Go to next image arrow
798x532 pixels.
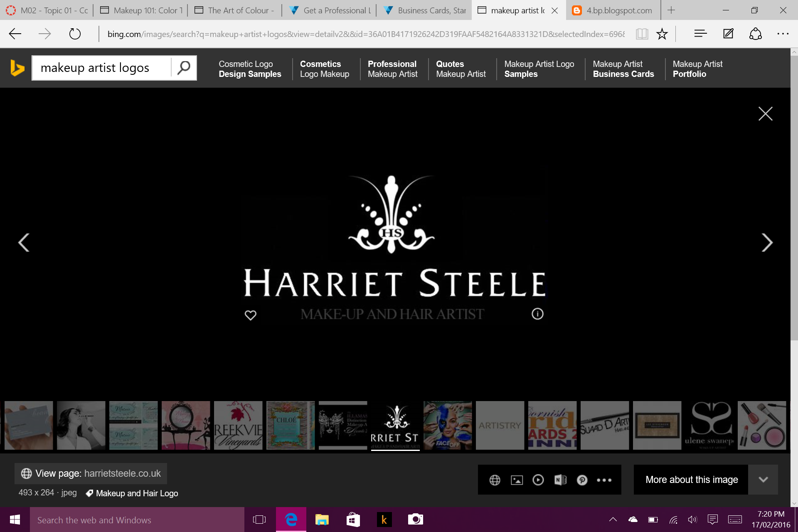[766, 242]
